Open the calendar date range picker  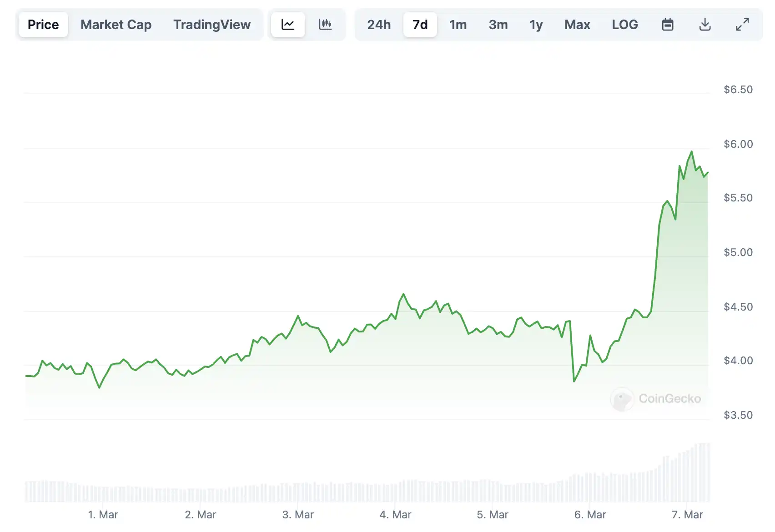[668, 25]
